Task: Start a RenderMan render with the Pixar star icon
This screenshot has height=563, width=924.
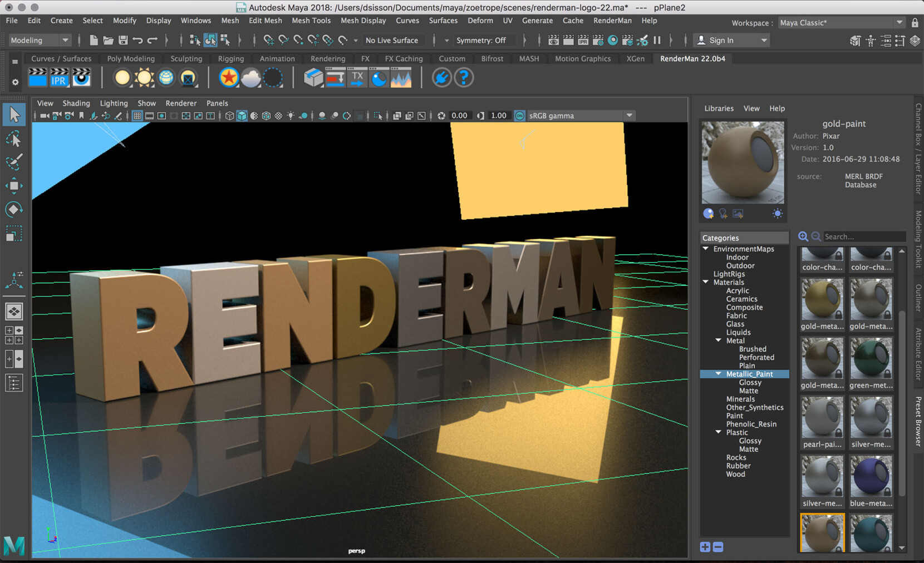Action: [229, 77]
